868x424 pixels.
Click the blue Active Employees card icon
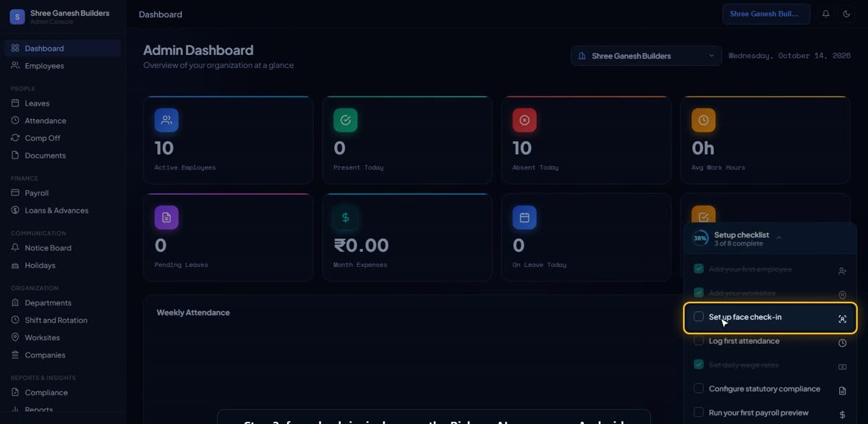point(166,120)
